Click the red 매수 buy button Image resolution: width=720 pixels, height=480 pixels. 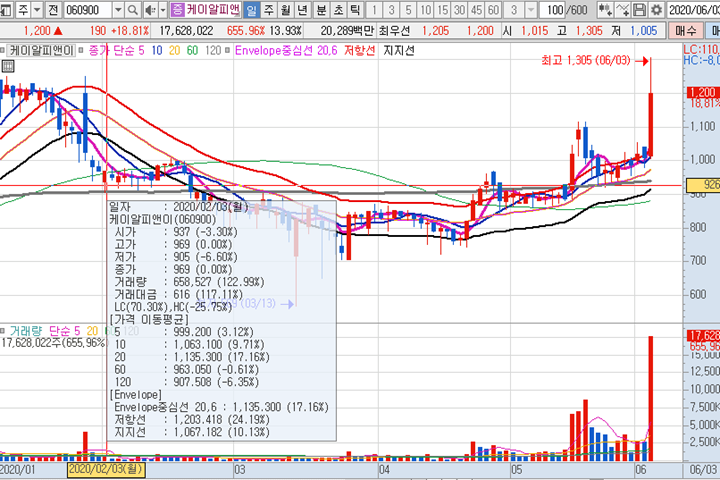tap(686, 30)
